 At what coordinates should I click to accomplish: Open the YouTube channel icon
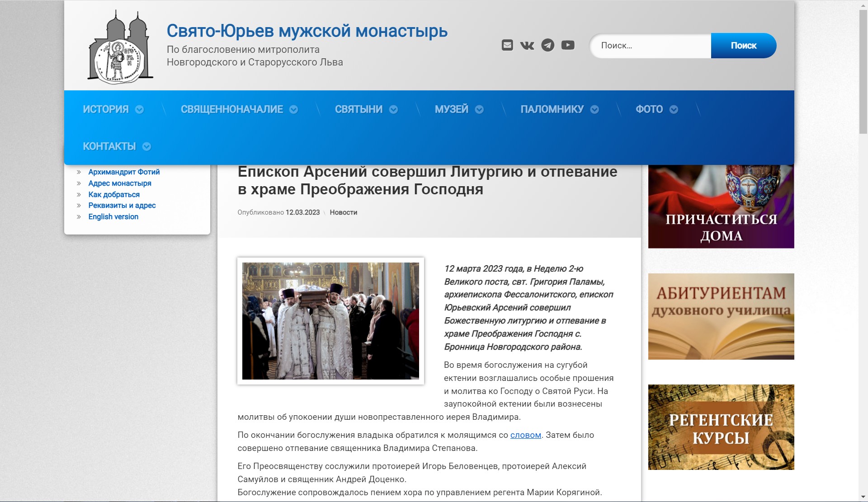(568, 45)
